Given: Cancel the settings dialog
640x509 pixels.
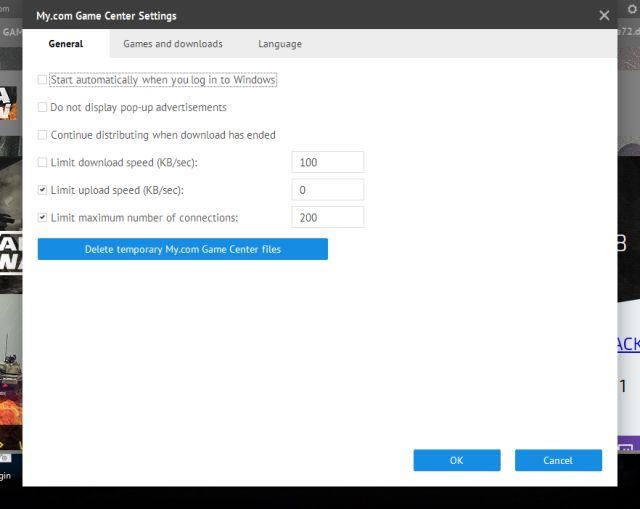Looking at the screenshot, I should (558, 460).
